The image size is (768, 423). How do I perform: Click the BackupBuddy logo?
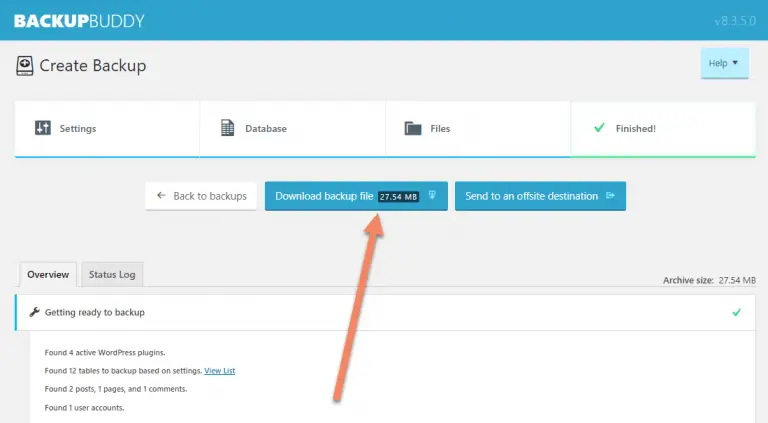point(79,21)
